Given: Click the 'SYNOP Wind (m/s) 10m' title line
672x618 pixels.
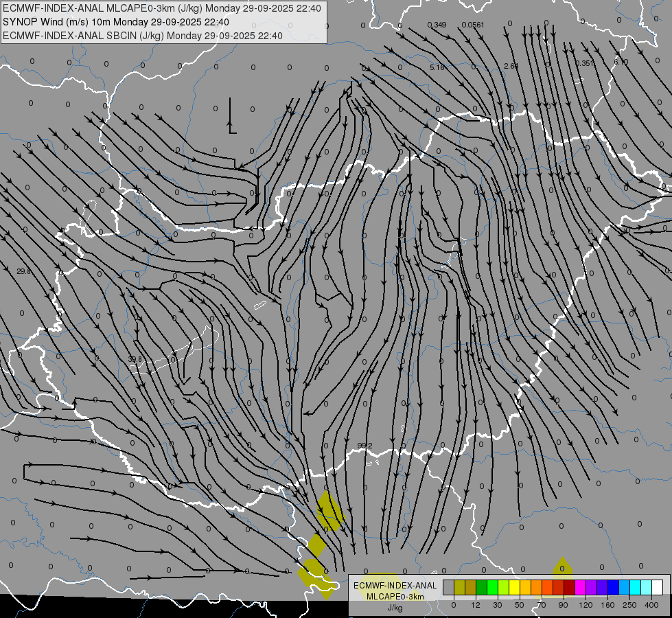Looking at the screenshot, I should click(116, 22).
